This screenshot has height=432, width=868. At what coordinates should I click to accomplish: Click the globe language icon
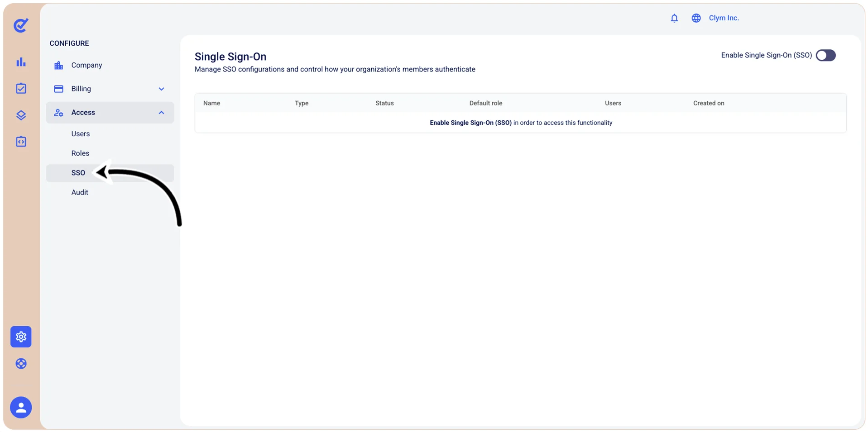point(696,18)
